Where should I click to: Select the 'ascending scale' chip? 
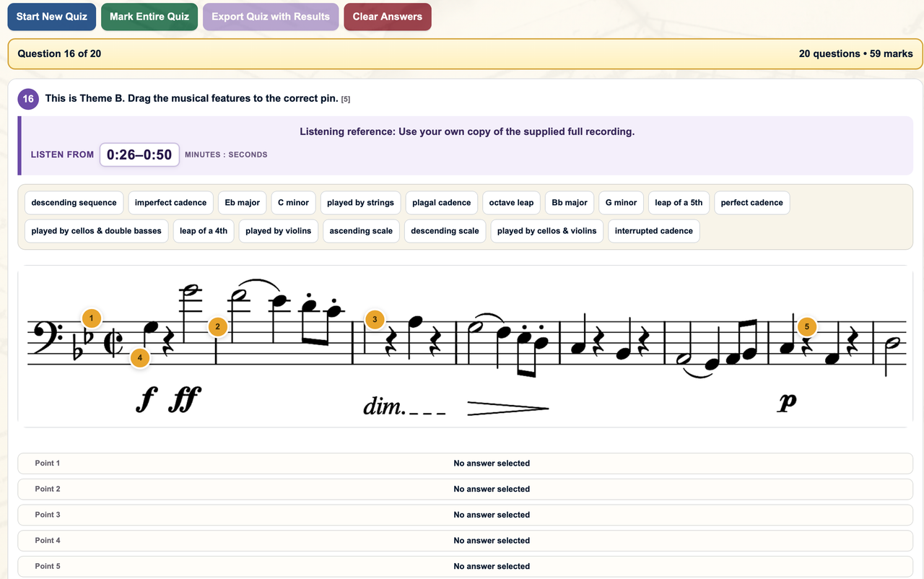point(361,231)
